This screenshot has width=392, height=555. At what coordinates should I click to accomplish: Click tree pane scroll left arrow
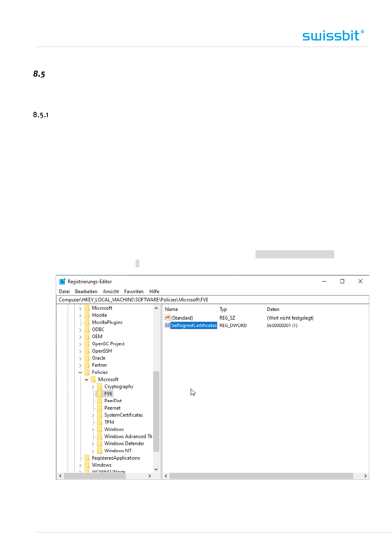click(x=60, y=476)
